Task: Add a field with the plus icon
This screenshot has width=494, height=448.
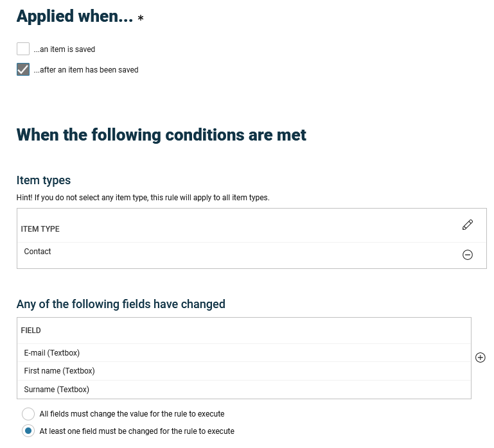Action: [480, 358]
